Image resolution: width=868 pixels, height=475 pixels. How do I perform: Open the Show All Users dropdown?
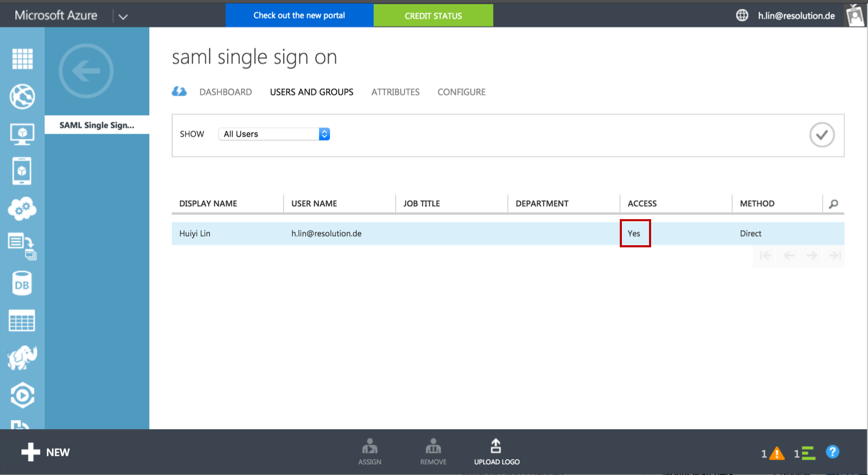click(x=274, y=134)
